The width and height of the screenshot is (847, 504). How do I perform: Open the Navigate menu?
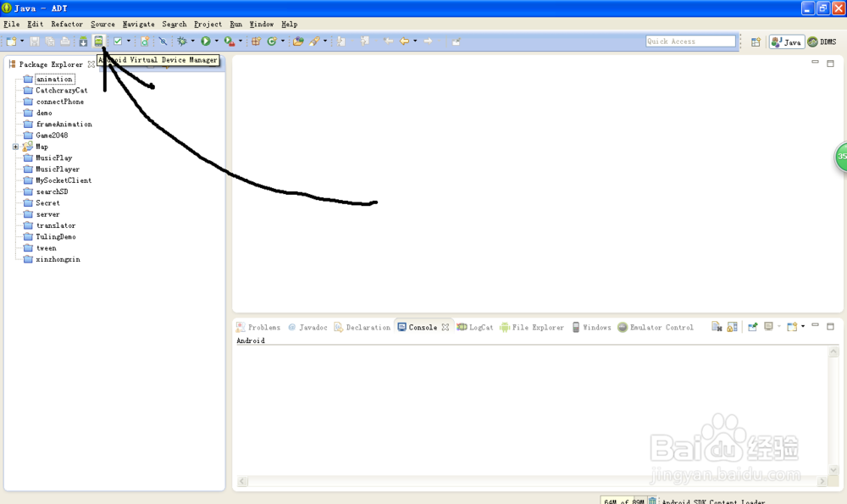138,24
